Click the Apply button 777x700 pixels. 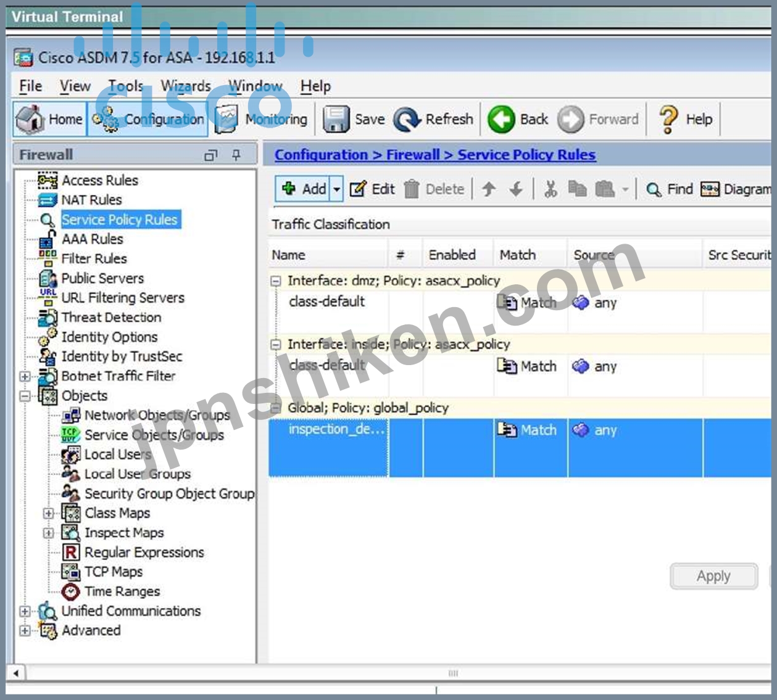[x=713, y=576]
